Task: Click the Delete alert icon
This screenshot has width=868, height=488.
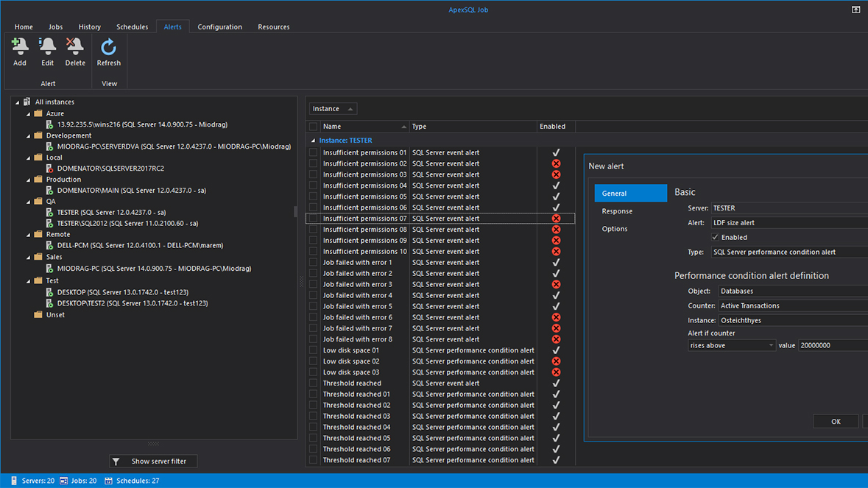Action: [x=75, y=47]
